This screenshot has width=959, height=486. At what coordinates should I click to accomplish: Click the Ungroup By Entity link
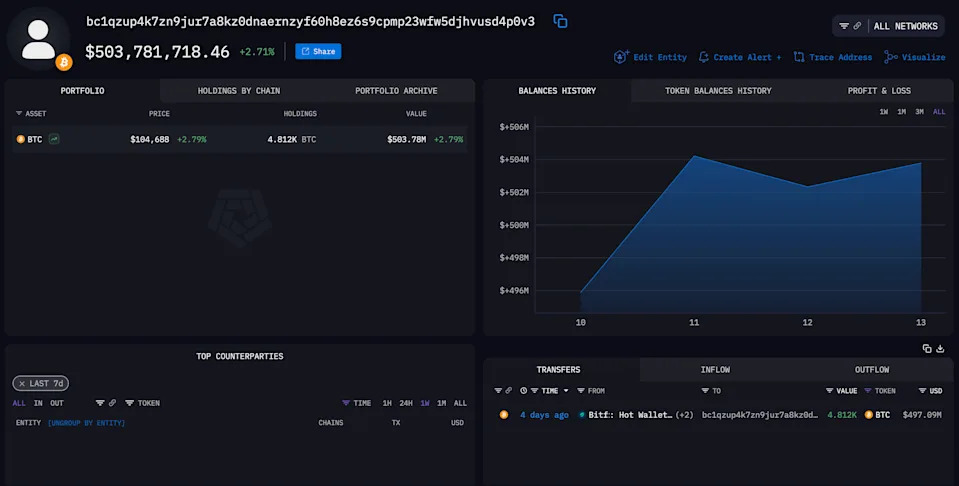(x=86, y=422)
